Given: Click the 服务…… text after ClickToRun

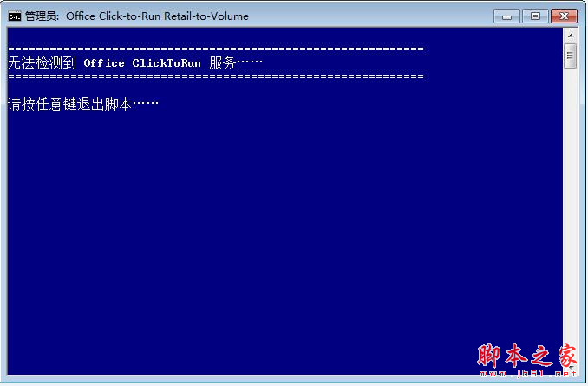Looking at the screenshot, I should coord(236,62).
